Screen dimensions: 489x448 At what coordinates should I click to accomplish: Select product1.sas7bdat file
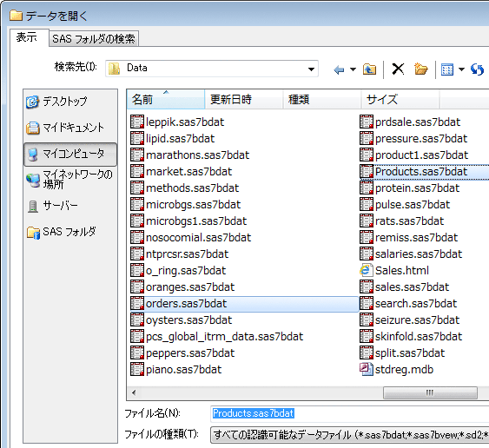[413, 155]
